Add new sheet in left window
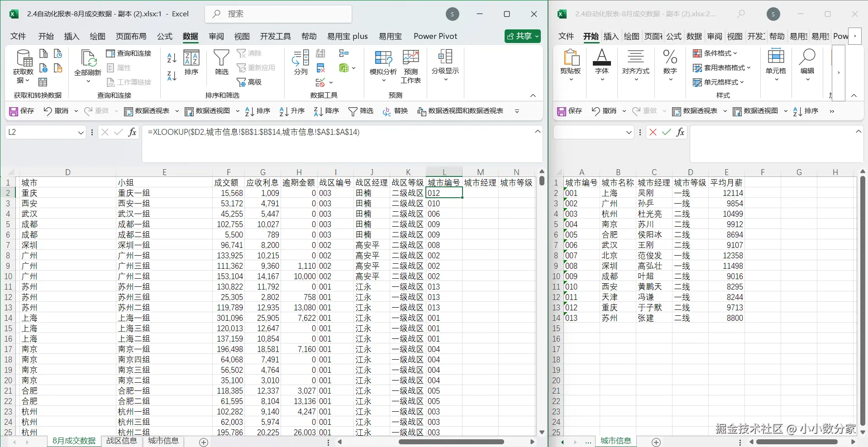This screenshot has width=868, height=447. pyautogui.click(x=204, y=442)
